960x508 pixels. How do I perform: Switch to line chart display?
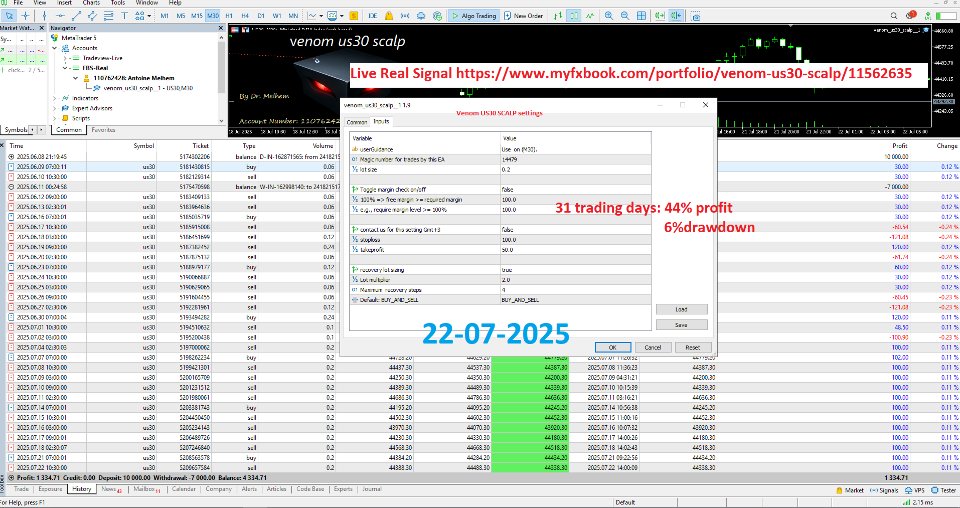(x=590, y=16)
